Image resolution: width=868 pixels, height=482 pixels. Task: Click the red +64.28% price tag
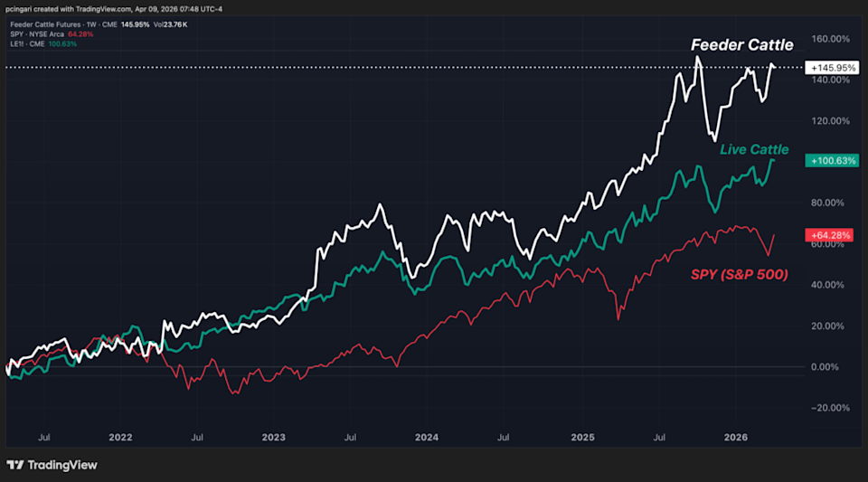point(830,236)
